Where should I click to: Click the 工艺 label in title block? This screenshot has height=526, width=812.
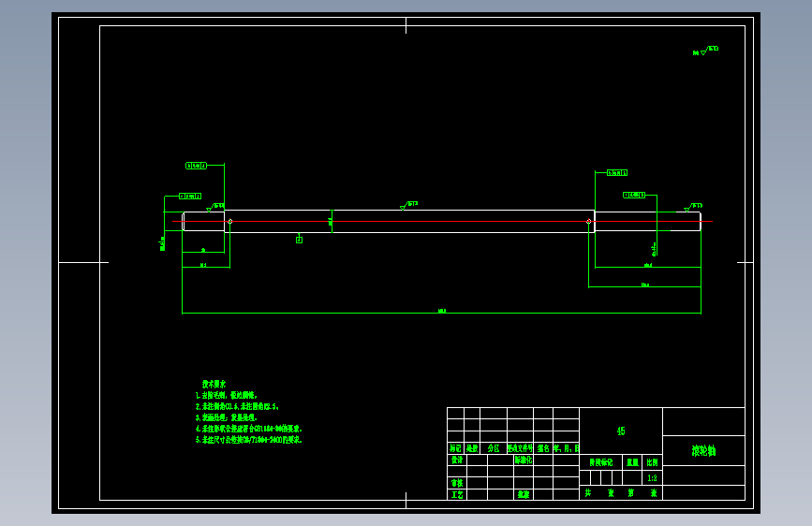457,494
